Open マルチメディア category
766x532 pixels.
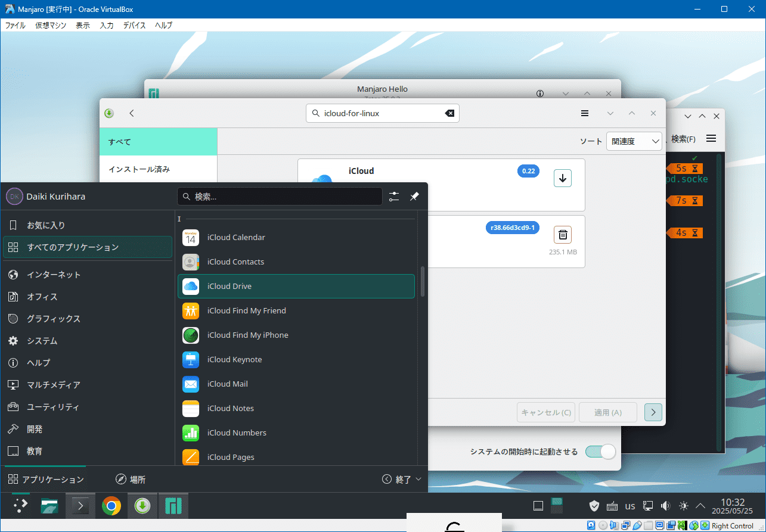(88, 385)
